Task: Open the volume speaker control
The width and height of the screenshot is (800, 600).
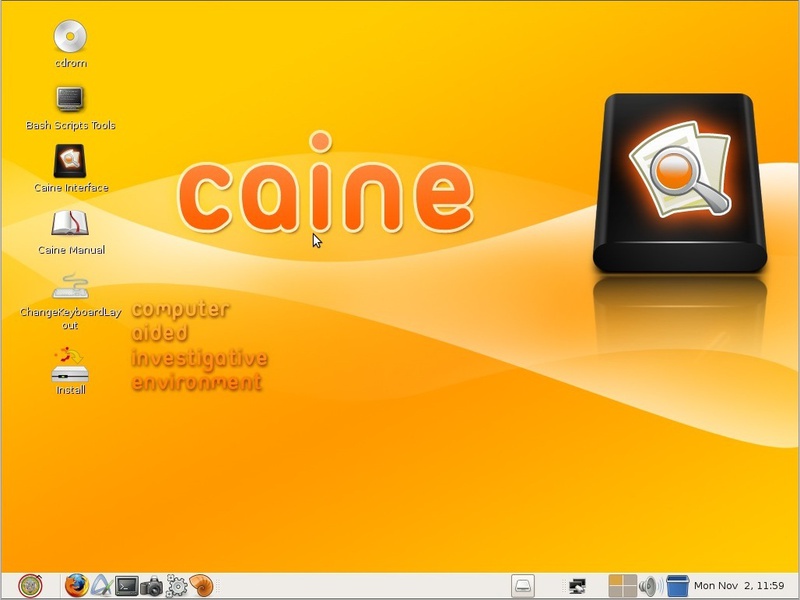Action: (651, 586)
